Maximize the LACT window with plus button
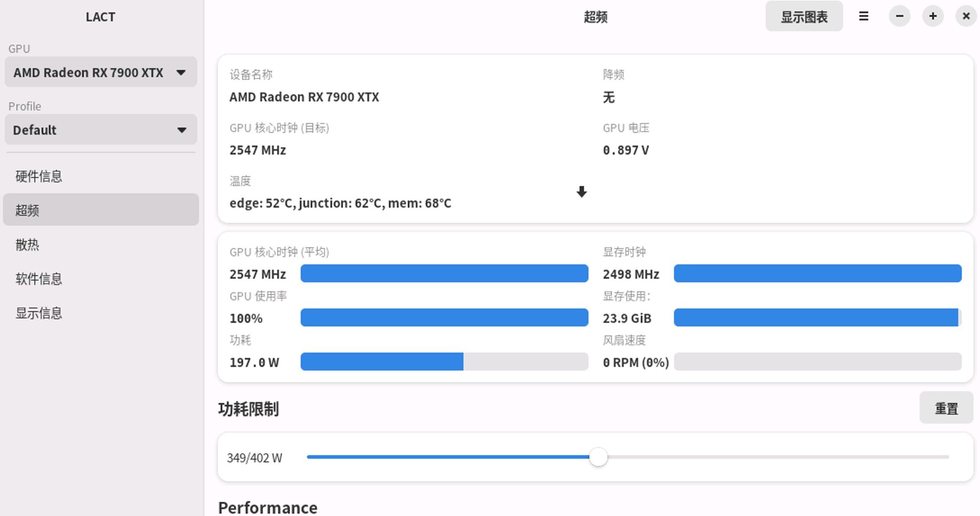The height and width of the screenshot is (516, 980). (933, 17)
